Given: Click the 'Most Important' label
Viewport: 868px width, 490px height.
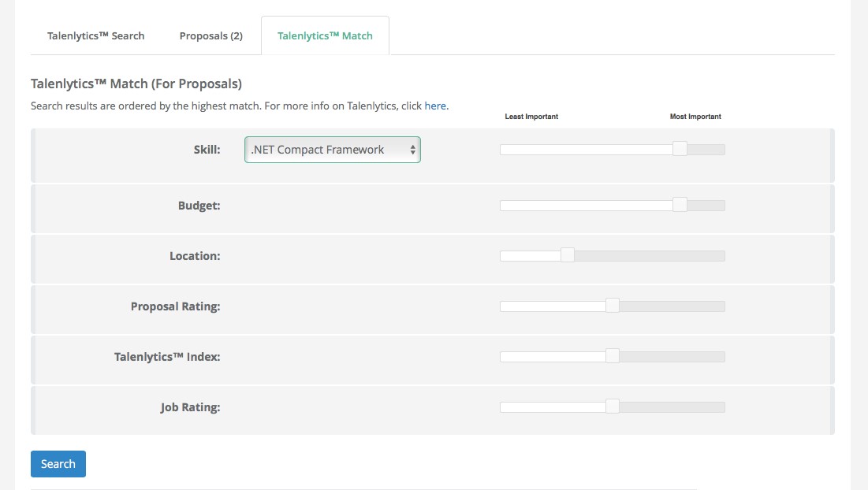Looking at the screenshot, I should pos(695,117).
